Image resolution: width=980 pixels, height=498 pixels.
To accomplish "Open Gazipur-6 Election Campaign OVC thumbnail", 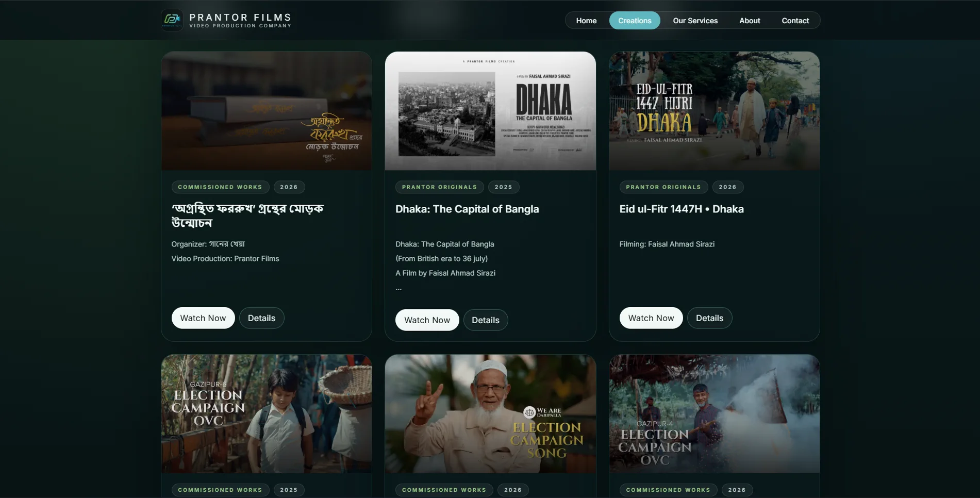I will 267,414.
